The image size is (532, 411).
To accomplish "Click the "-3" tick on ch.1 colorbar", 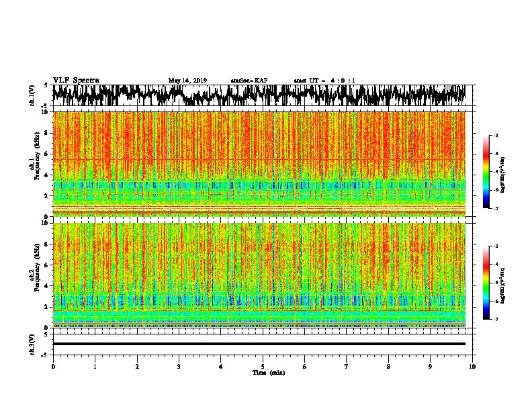I will 496,135.
